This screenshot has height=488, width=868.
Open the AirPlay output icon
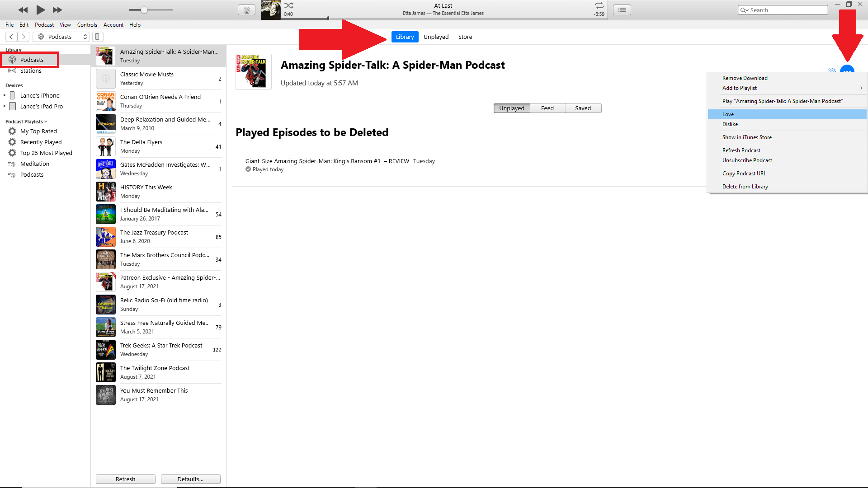tap(246, 10)
